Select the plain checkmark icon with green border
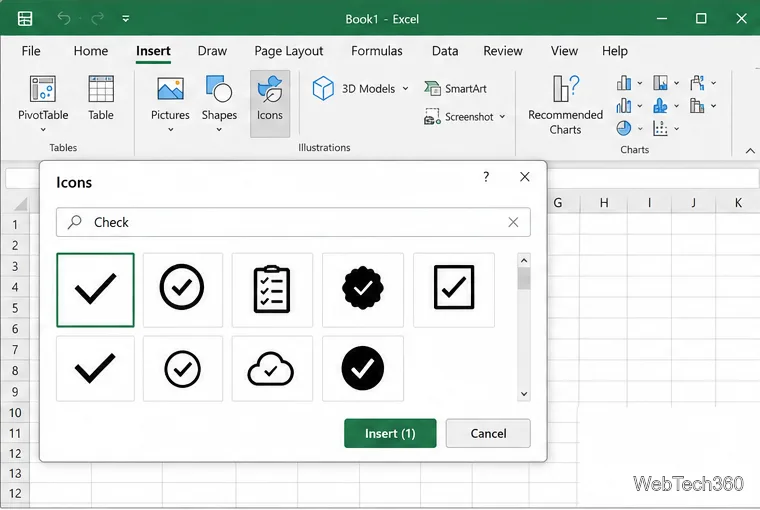Screen dimensions: 760x510 coord(95,289)
